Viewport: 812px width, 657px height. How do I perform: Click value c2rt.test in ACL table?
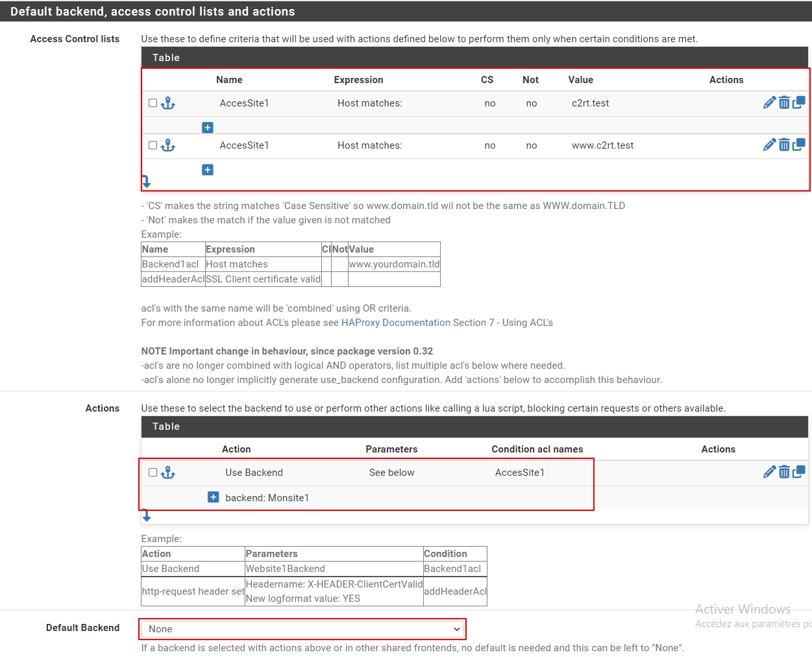pyautogui.click(x=591, y=103)
